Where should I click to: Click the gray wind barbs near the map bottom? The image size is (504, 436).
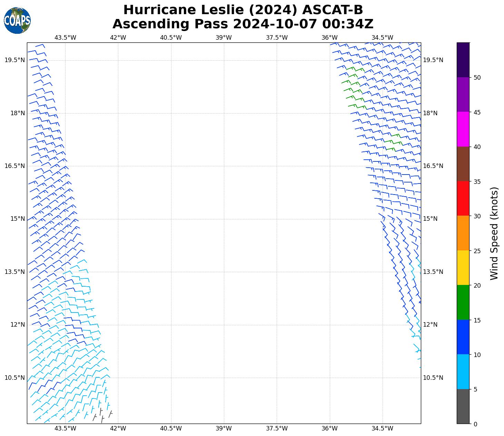(x=102, y=415)
